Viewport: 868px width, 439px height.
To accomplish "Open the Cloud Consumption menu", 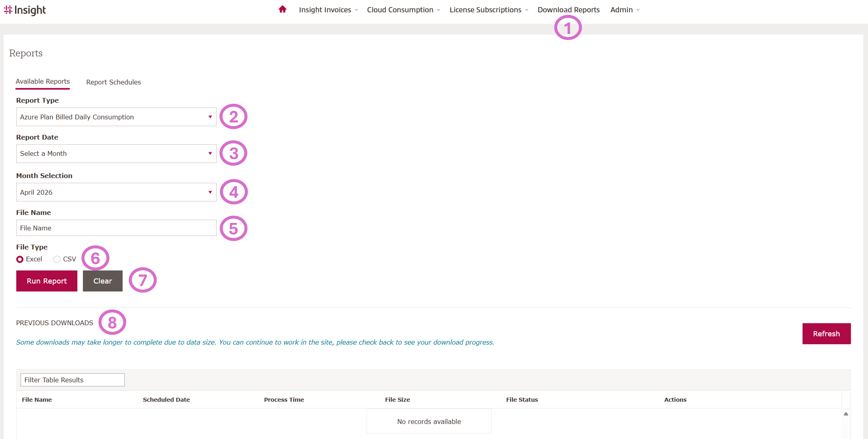I will (x=403, y=10).
